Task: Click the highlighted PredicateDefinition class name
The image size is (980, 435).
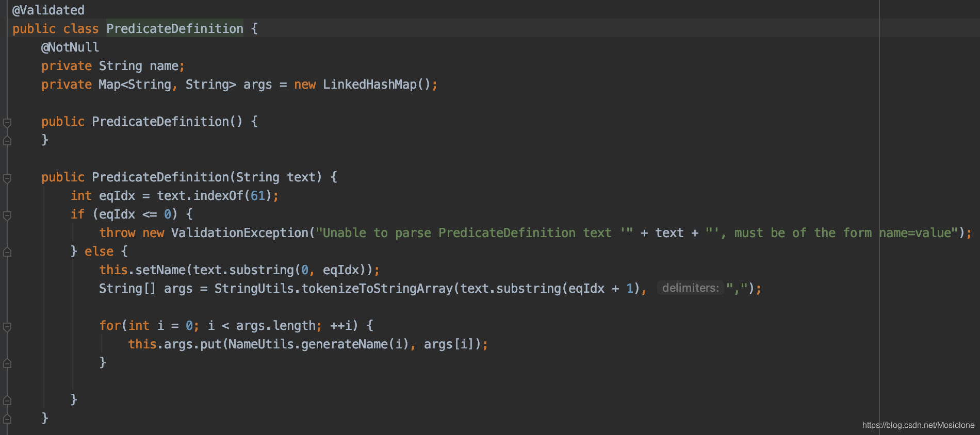Action: [x=175, y=28]
